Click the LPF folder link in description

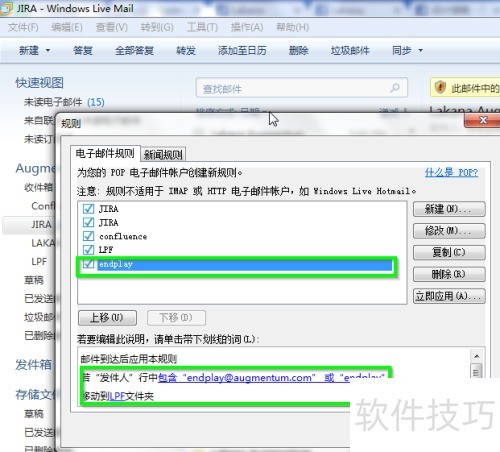click(117, 396)
